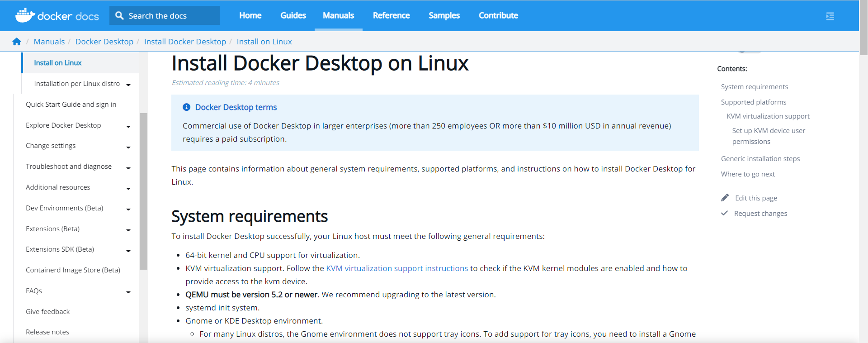Open the Home tab in the navbar

(x=250, y=15)
